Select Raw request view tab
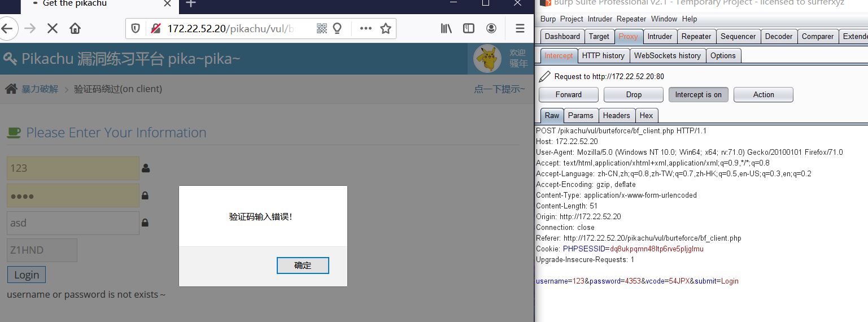Viewport: 868px width, 322px height. tap(552, 115)
